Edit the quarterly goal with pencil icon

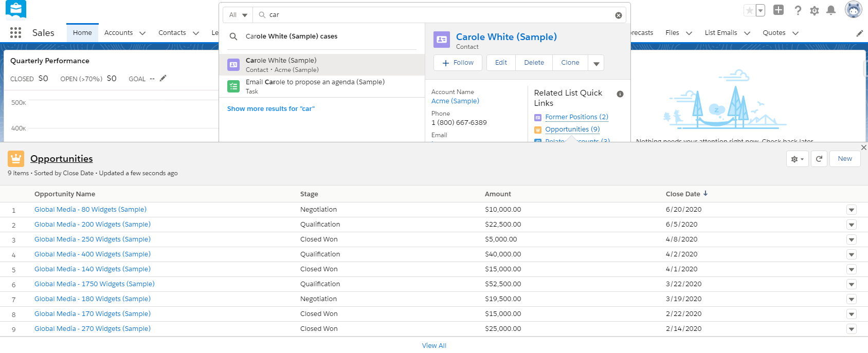click(163, 78)
